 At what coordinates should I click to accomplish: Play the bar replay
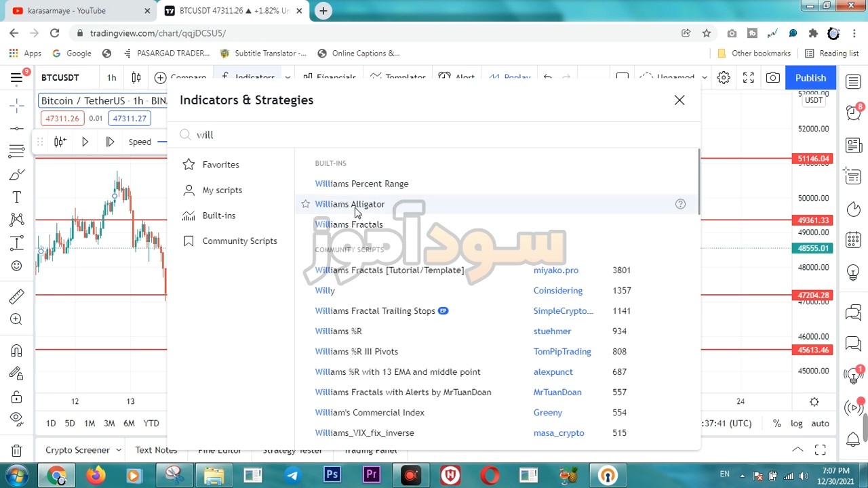(x=85, y=142)
